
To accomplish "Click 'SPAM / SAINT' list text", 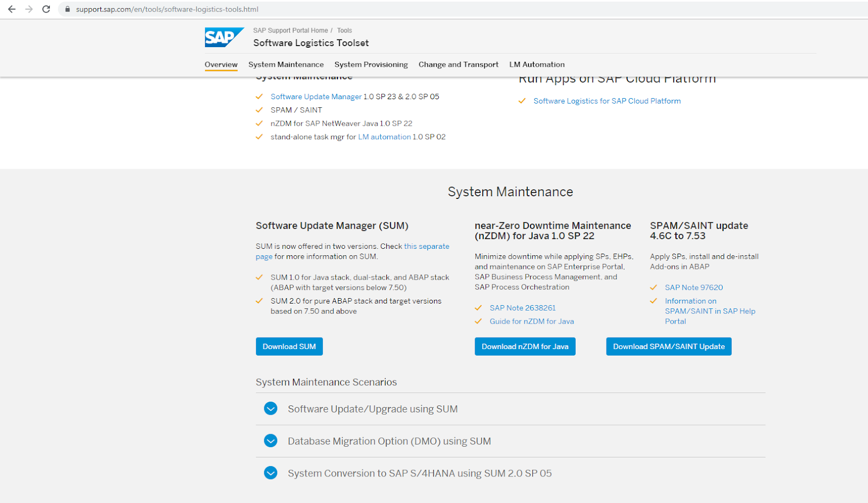I will [x=296, y=110].
